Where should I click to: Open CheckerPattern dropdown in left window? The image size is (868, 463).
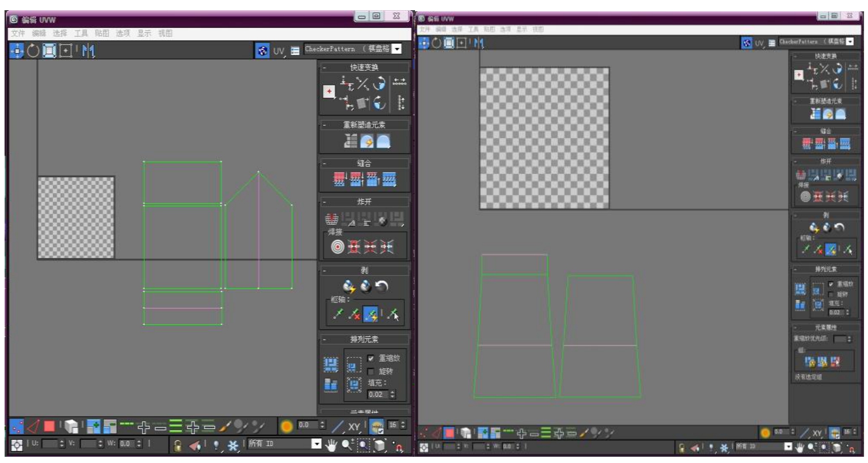coord(397,49)
